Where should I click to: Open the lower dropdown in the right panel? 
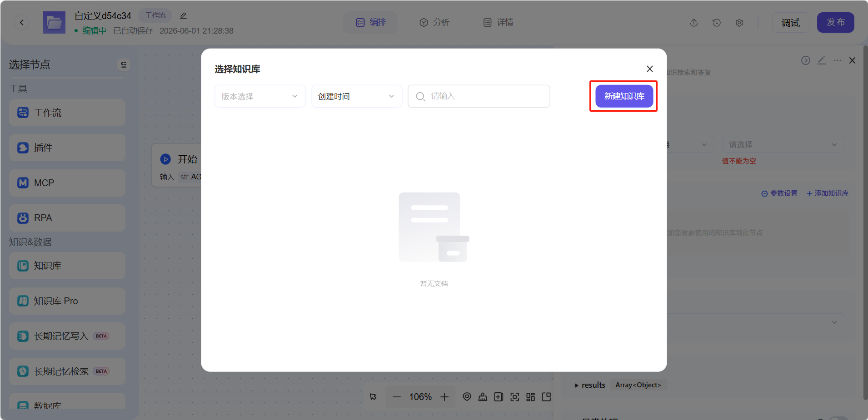pyautogui.click(x=756, y=322)
